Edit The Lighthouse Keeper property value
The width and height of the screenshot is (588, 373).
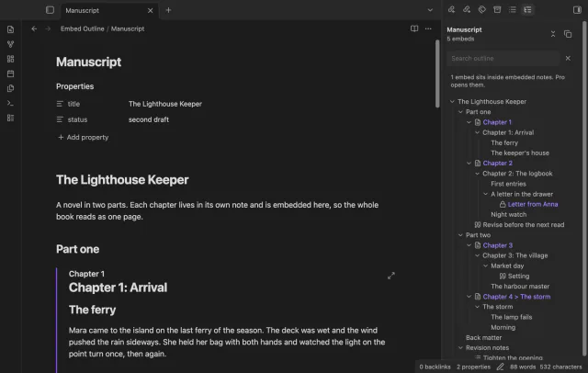click(165, 104)
